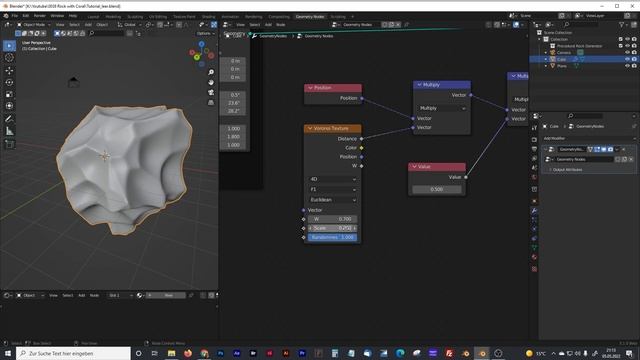Screen dimensions: 640x360
Task: Open the Window menu
Action: [57, 16]
